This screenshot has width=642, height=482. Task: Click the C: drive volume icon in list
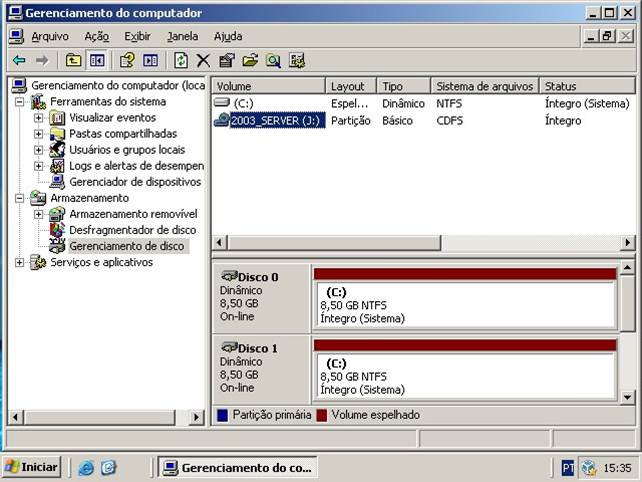222,102
